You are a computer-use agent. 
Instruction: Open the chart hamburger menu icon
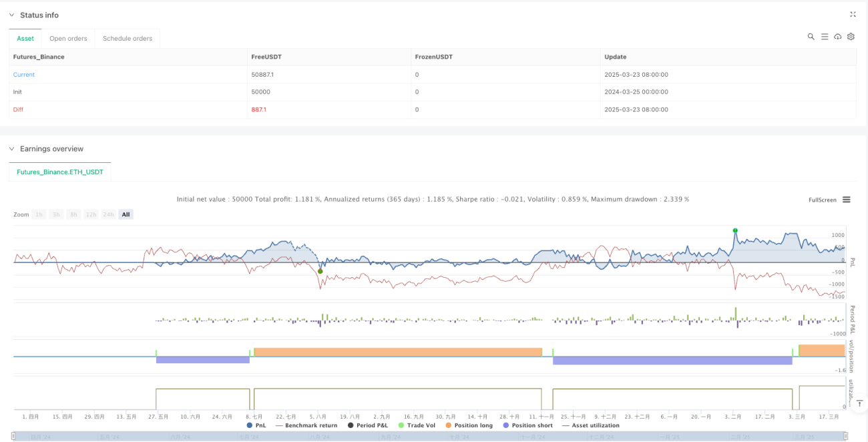pyautogui.click(x=847, y=200)
